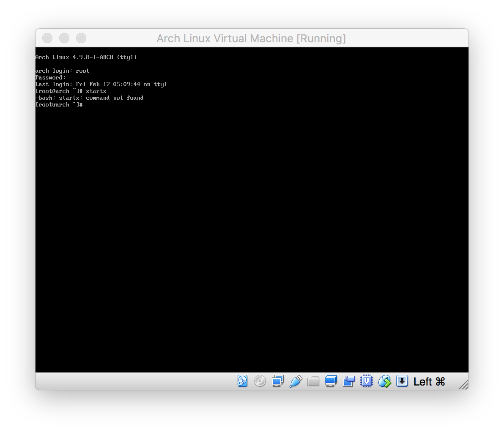This screenshot has height=432, width=504.
Task: Minimize the virtual machine window
Action: tap(64, 38)
